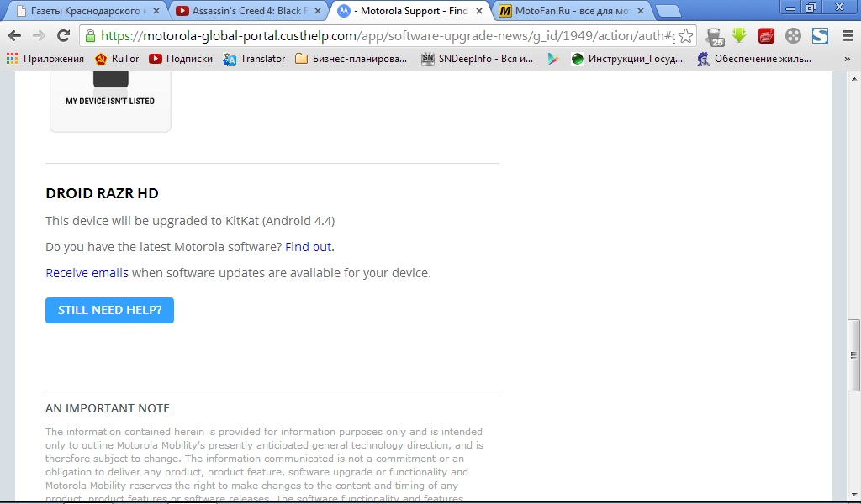861x504 pixels.
Task: Switch to the MotoFan.Ru tab
Action: 573,10
